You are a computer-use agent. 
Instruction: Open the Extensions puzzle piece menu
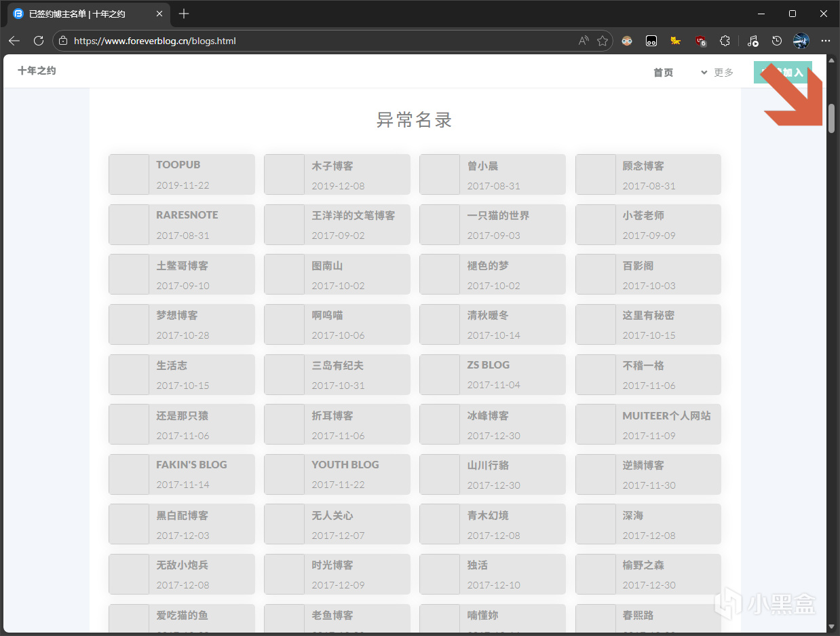pyautogui.click(x=725, y=41)
